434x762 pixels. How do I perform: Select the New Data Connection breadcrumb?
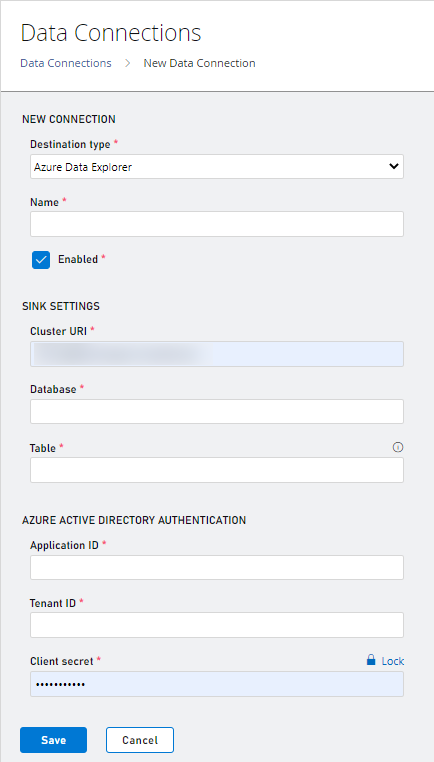tap(199, 63)
